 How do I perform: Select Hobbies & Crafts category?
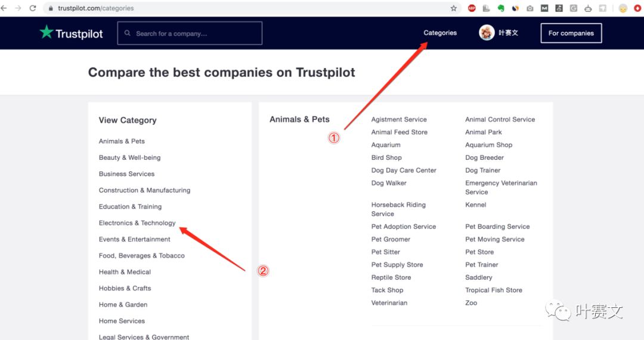[125, 288]
